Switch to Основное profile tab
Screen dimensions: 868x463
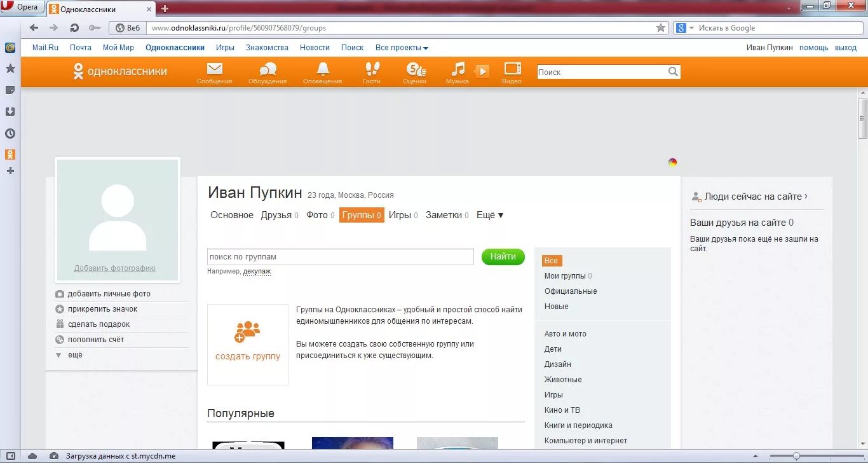point(232,215)
